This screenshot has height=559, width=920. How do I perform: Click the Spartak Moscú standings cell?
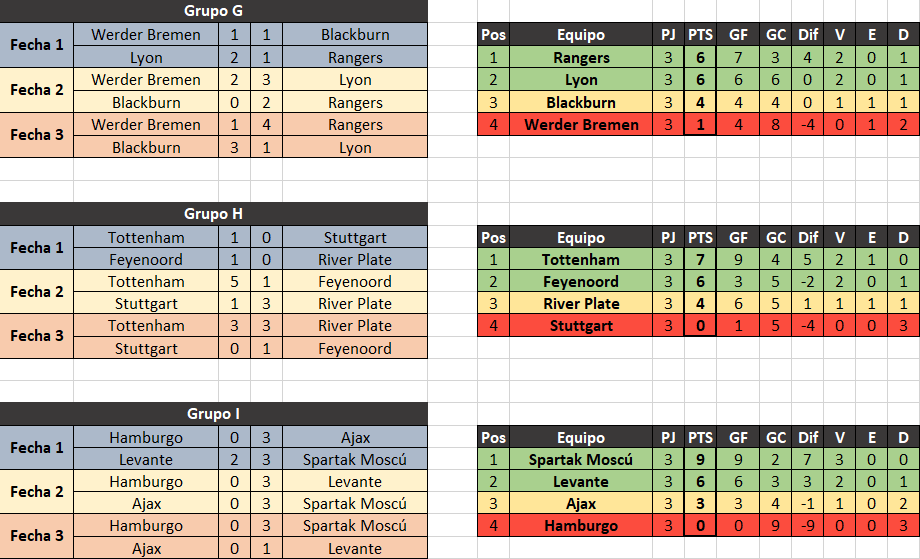581,459
